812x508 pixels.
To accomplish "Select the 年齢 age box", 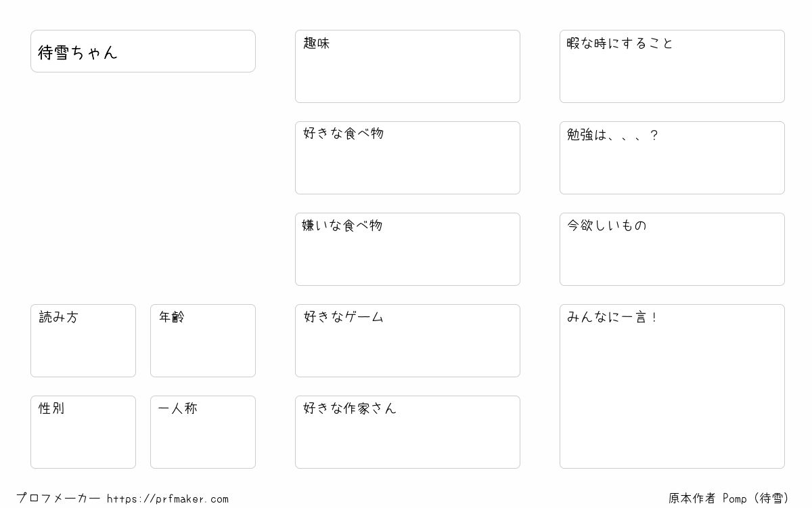I will point(203,341).
